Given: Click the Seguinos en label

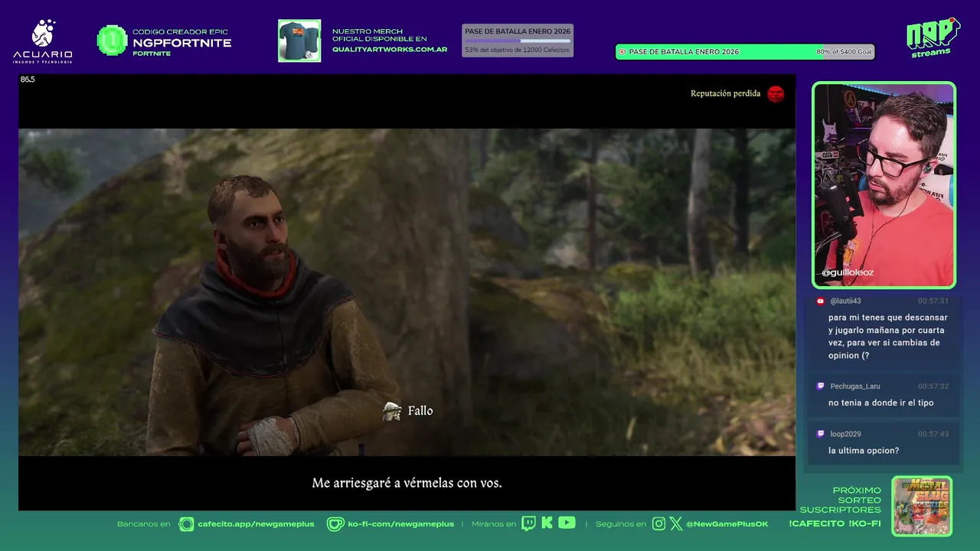Looking at the screenshot, I should tap(621, 524).
